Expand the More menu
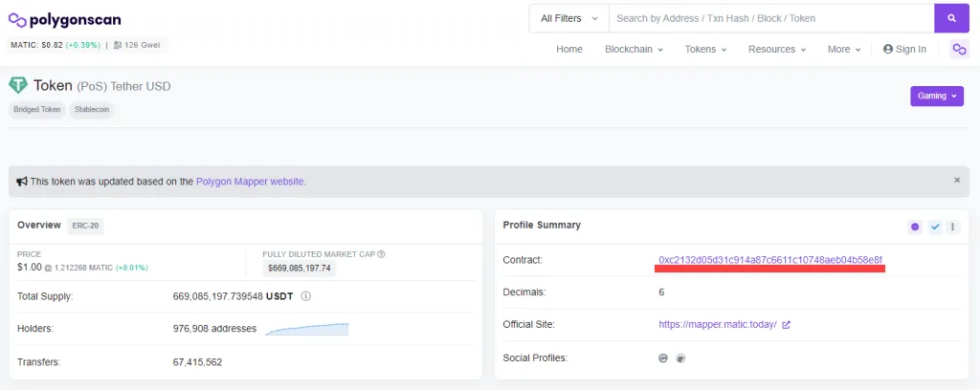This screenshot has height=390, width=980. tap(844, 50)
